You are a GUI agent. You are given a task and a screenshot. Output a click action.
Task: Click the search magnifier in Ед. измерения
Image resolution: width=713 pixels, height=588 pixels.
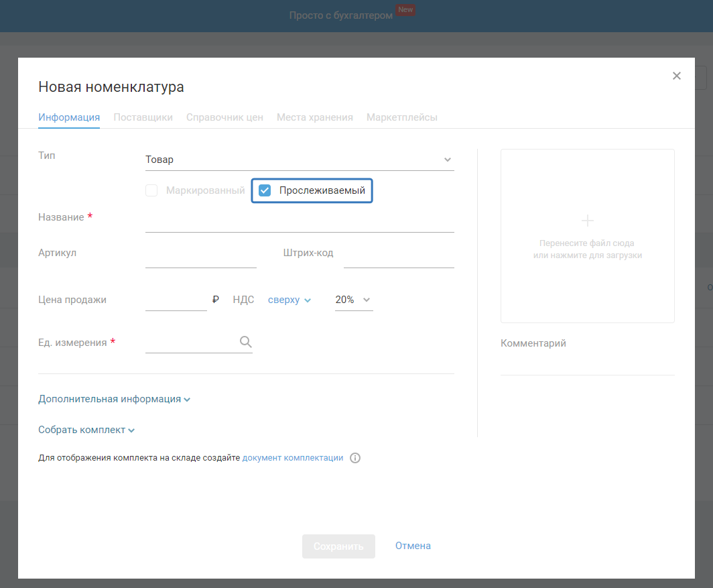click(x=245, y=343)
